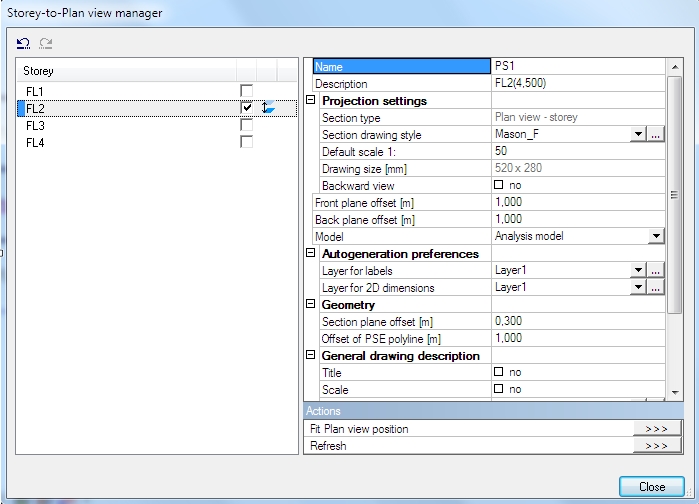This screenshot has height=504, width=699.
Task: Click the Refresh action arrows button
Action: [x=656, y=446]
